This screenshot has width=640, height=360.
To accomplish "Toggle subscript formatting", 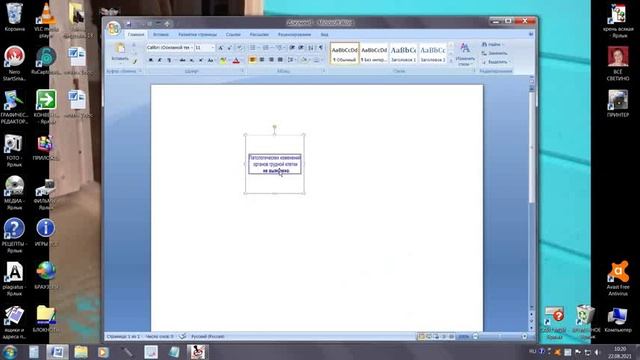I will pos(191,60).
